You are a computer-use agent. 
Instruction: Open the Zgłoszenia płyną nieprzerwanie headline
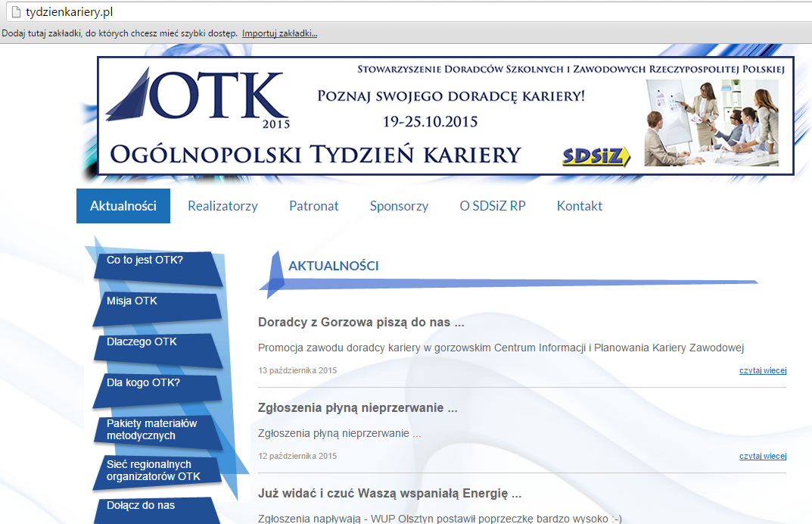tap(357, 408)
